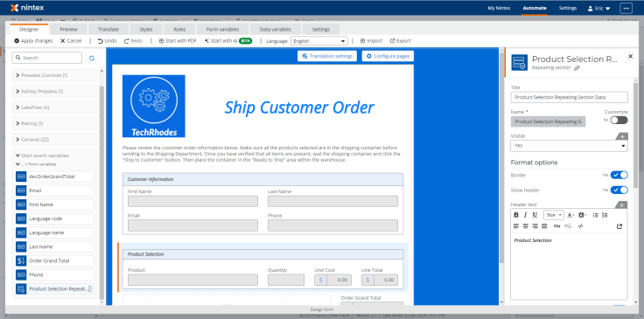Switch to the Rules tab
Viewport: 644px width, 319px height.
(179, 29)
